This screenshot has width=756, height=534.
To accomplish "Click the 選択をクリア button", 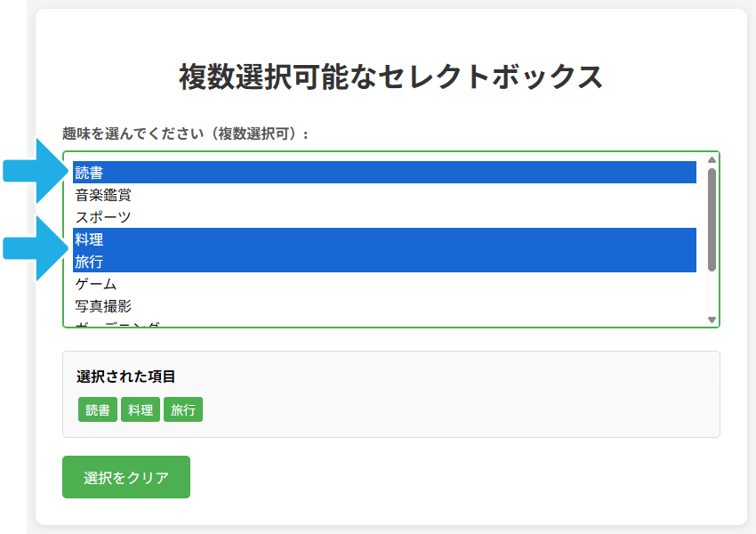I will [x=126, y=477].
